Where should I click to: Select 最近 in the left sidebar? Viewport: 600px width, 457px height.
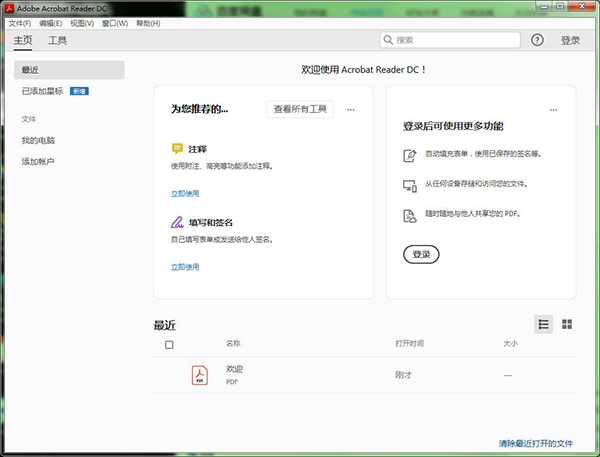pyautogui.click(x=69, y=70)
